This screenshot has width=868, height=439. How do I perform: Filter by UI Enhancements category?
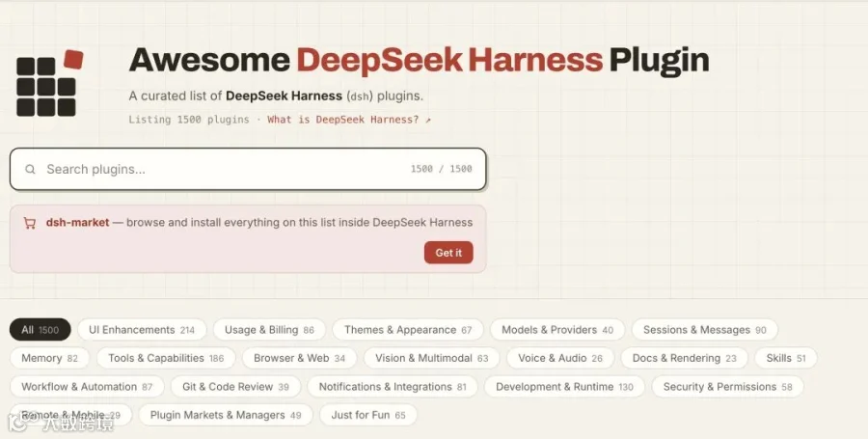[x=142, y=330]
